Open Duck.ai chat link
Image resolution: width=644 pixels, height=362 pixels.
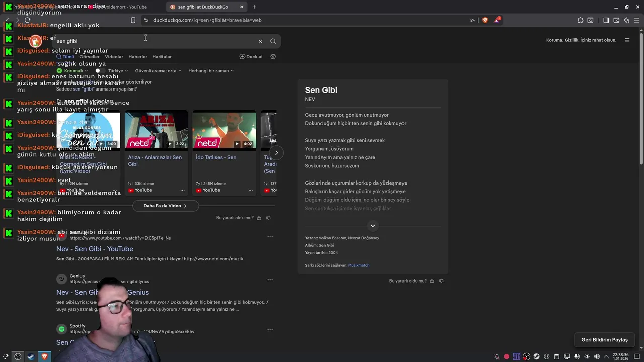251,57
